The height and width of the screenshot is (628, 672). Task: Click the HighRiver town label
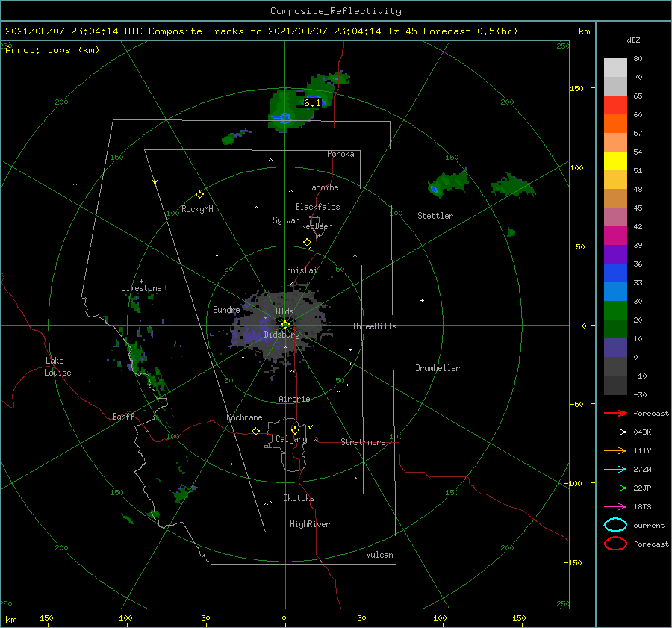[x=310, y=524]
